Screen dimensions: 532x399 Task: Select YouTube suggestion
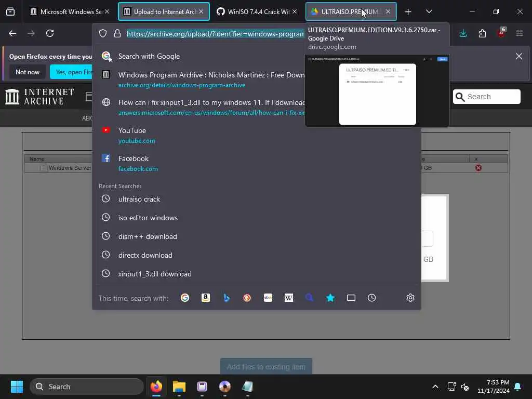[258, 135]
